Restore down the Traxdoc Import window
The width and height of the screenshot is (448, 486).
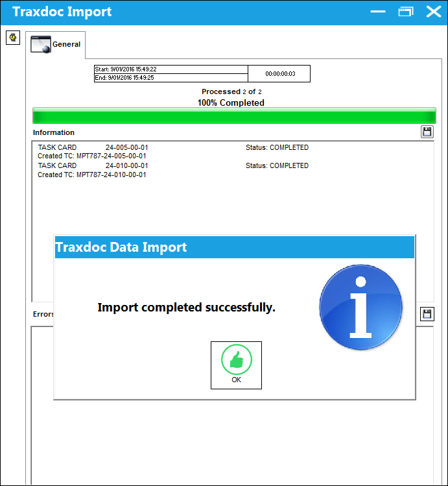tap(406, 12)
